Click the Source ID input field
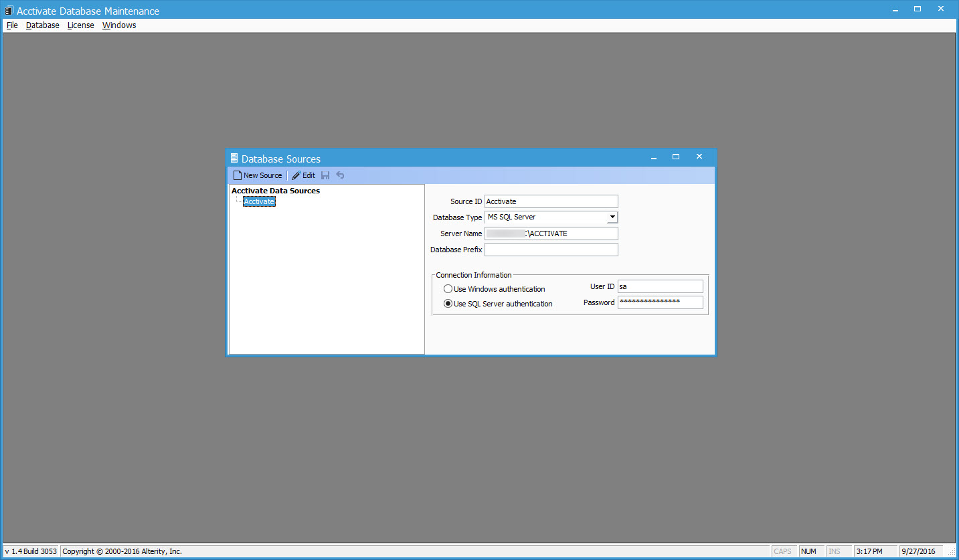Image resolution: width=959 pixels, height=560 pixels. click(x=551, y=201)
